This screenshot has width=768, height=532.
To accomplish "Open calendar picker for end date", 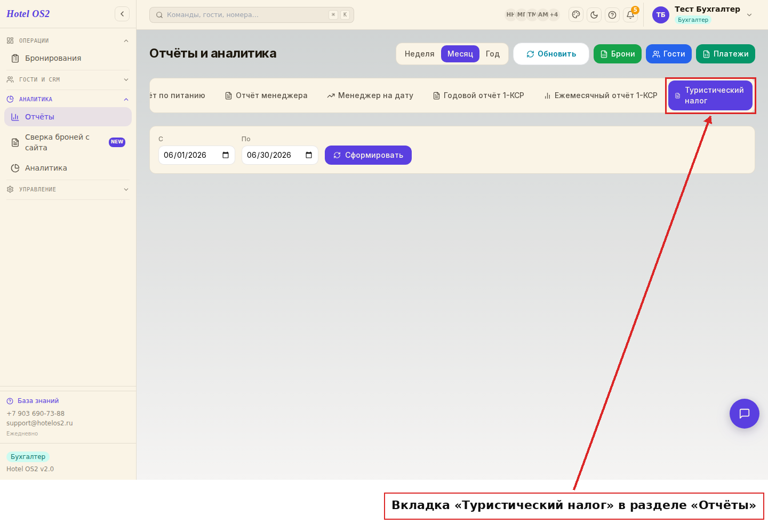I will [309, 155].
